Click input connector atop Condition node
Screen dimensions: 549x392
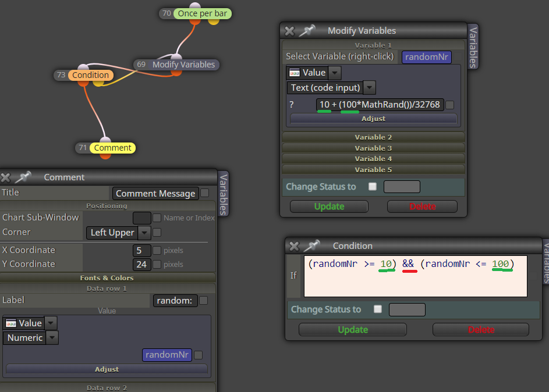(83, 67)
